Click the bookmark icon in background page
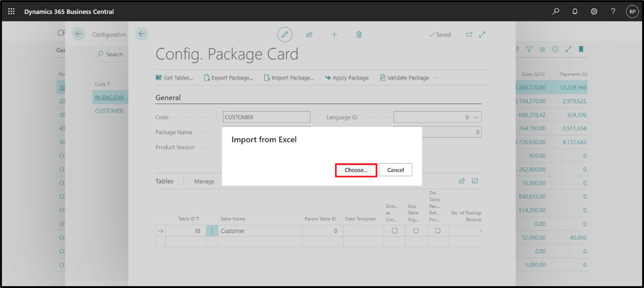 pyautogui.click(x=581, y=49)
